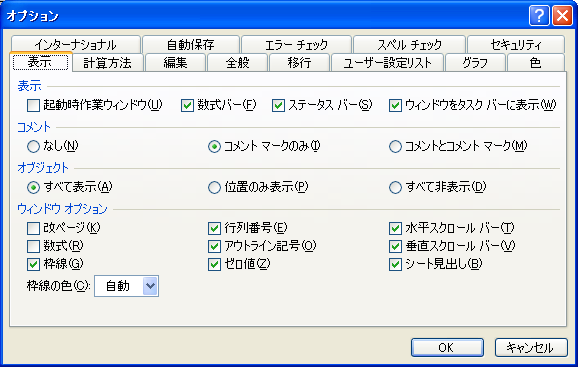Select すべて非表示 radio button
The height and width of the screenshot is (367, 578).
395,188
